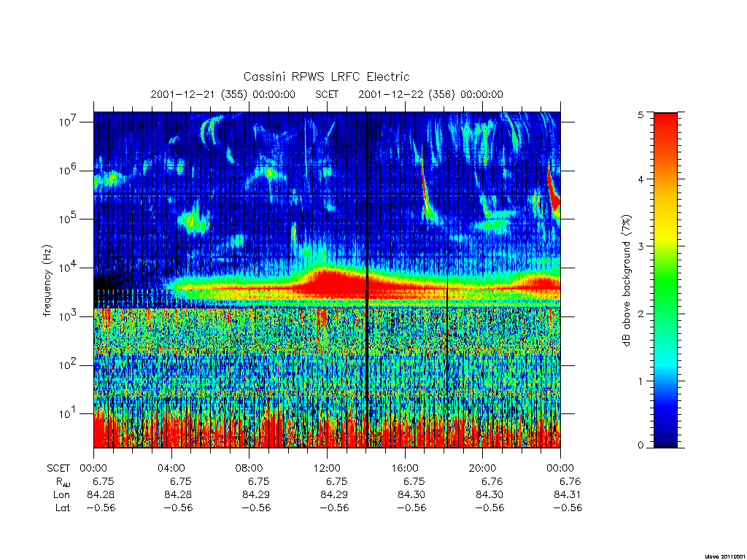Image resolution: width=747 pixels, height=560 pixels.
Task: Click the 10^2 frequency tick label
Action: click(x=69, y=365)
